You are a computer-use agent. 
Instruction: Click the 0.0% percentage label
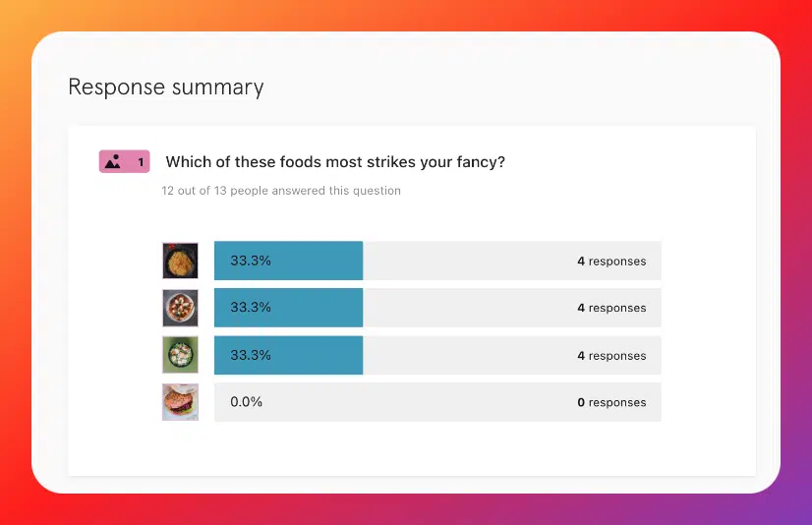click(x=247, y=402)
